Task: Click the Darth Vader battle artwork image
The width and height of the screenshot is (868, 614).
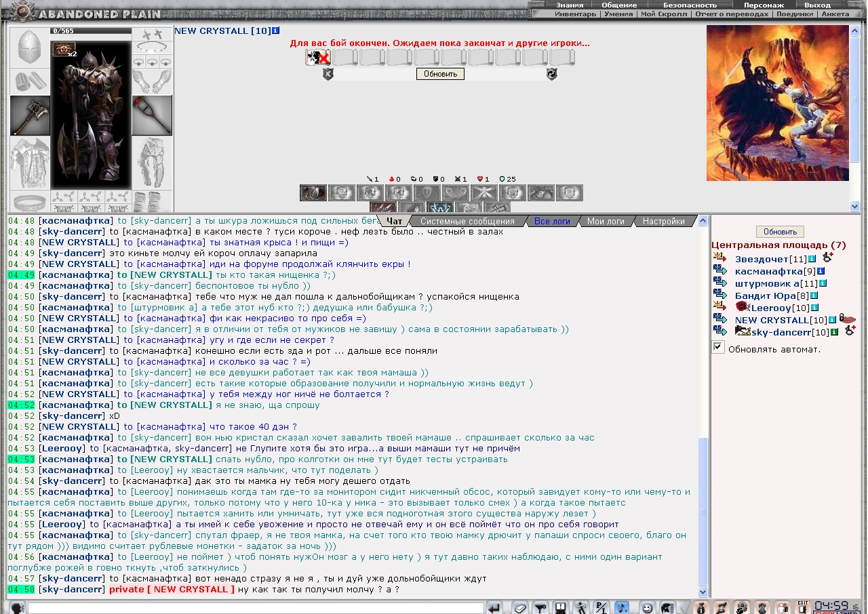Action: tap(777, 103)
